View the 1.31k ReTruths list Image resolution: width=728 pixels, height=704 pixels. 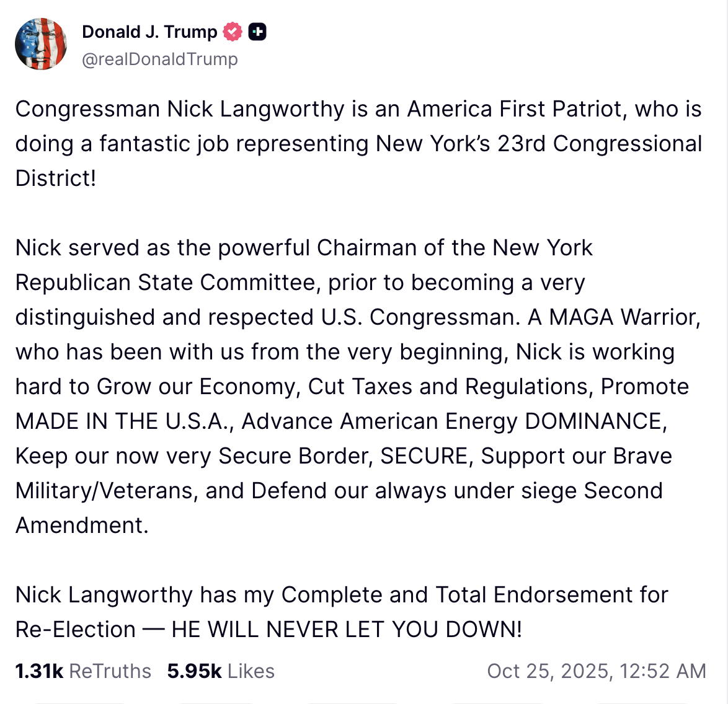coord(83,671)
